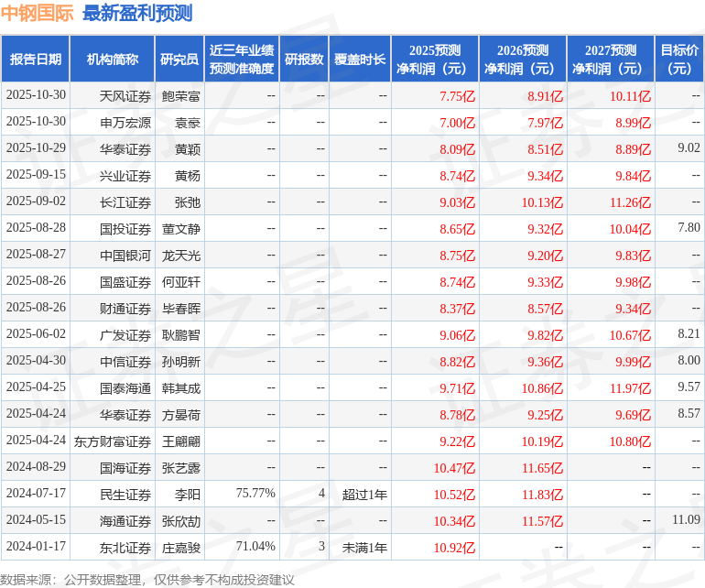
Task: Click the 2025预测净利润 column header
Action: coord(435,59)
